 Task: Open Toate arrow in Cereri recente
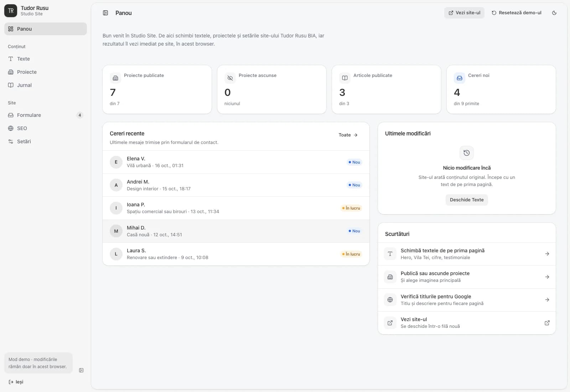click(x=348, y=135)
